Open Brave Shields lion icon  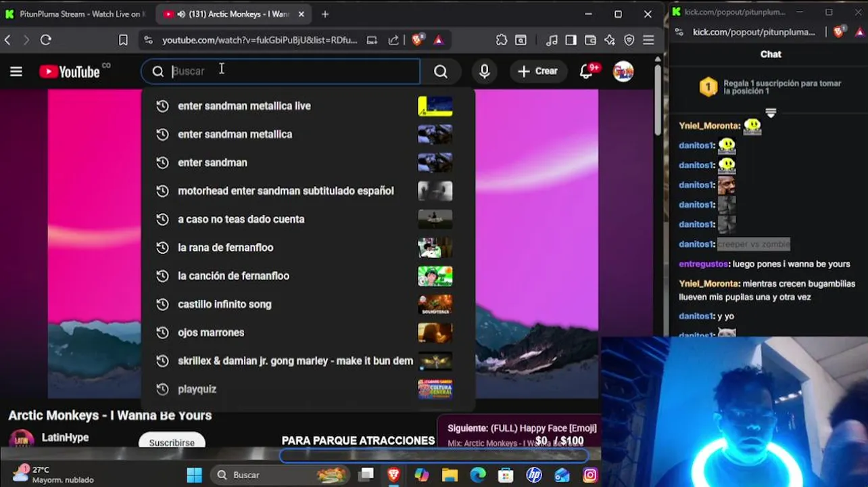point(418,41)
